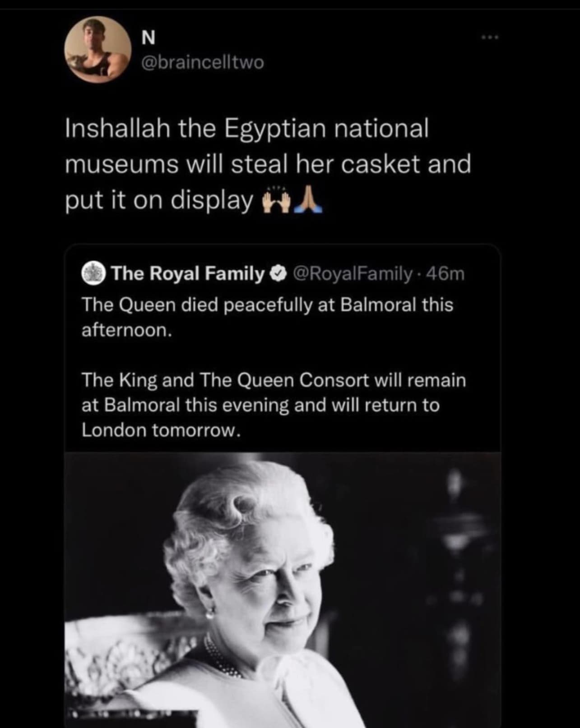Open the @braincelltwo handle link
The image size is (580, 728).
pyautogui.click(x=203, y=63)
